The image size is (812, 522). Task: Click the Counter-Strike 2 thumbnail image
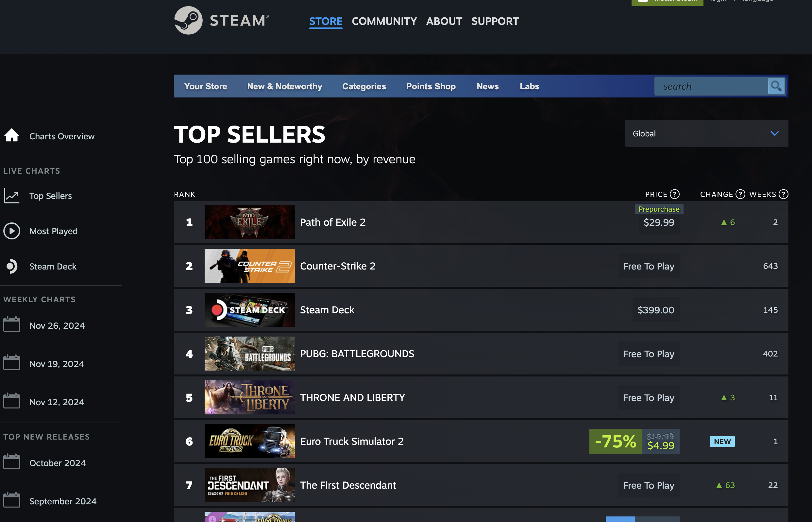click(249, 266)
